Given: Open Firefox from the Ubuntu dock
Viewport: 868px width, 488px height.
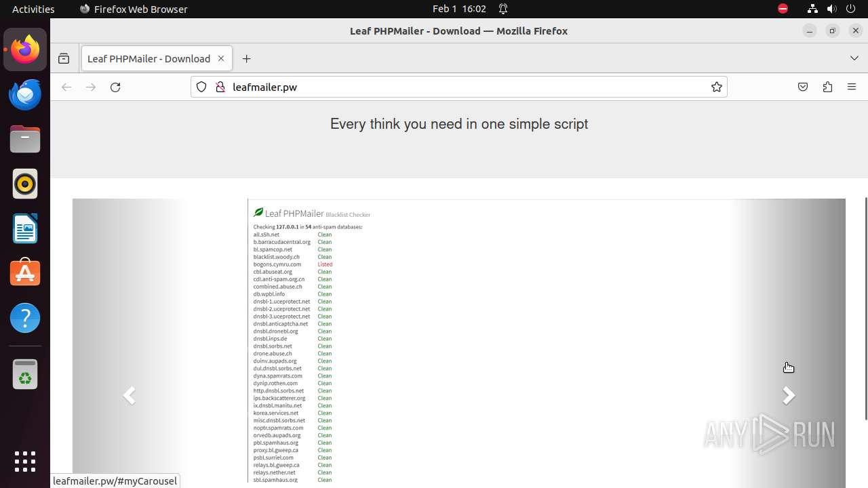Looking at the screenshot, I should click(25, 49).
